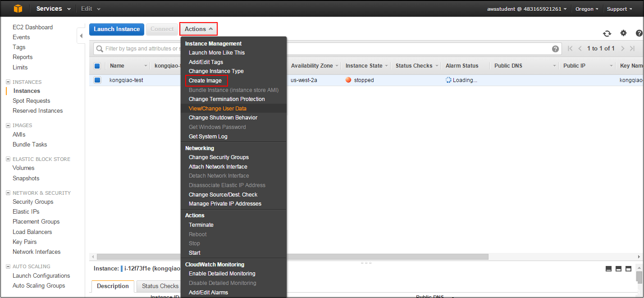Click the horizontal table scrollbar
This screenshot has width=644, height=298.
pos(292,257)
